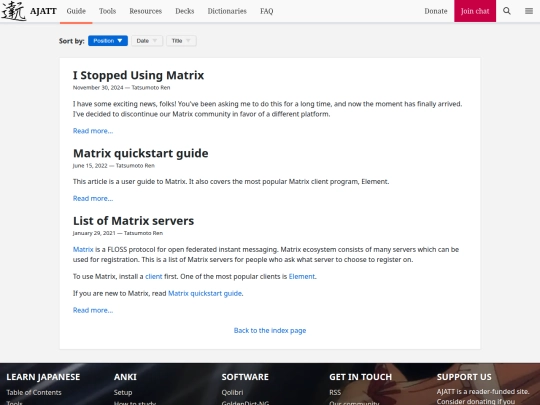Click 'GET IN TOUCH' footer heading

[361, 377]
